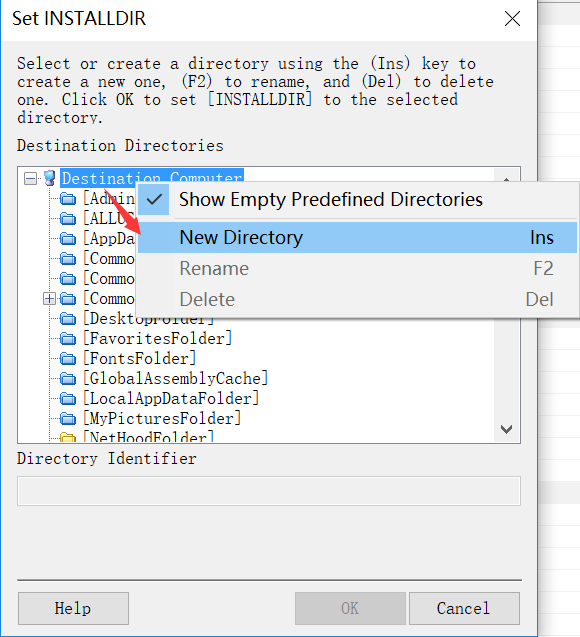
Task: Click the yellow NetHoodFolder folder icon
Action: [x=68, y=437]
